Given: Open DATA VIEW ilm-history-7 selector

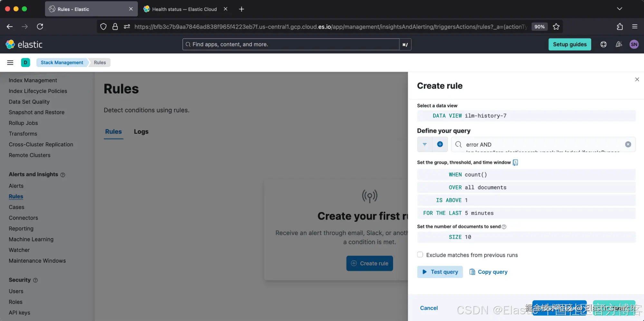Looking at the screenshot, I should tap(526, 116).
